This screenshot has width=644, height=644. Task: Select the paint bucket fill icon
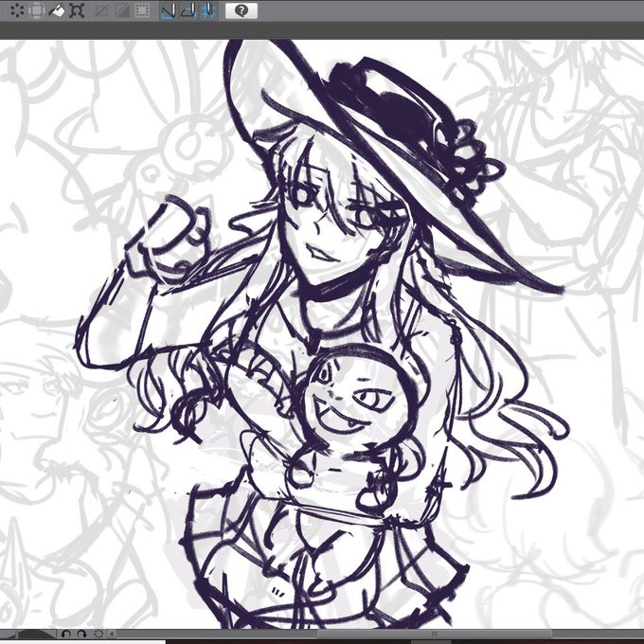(57, 10)
